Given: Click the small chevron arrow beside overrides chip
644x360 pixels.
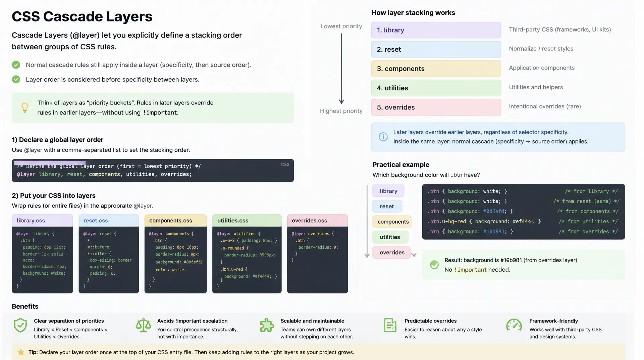Looking at the screenshot, I should (414, 255).
